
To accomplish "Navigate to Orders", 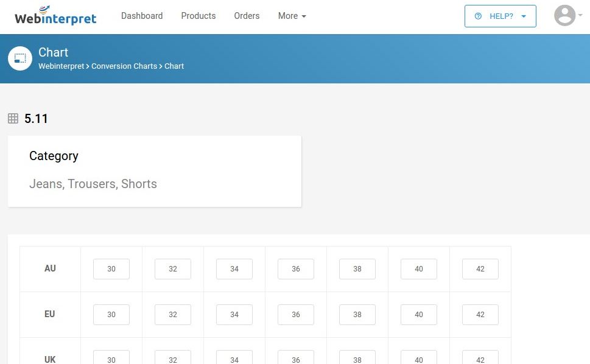I will pyautogui.click(x=247, y=16).
